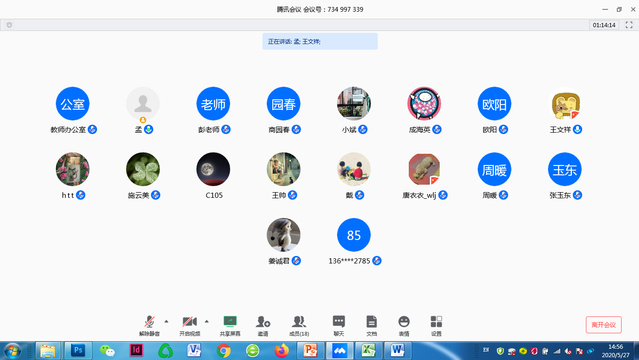Click the meeting timer 01:14:14

pyautogui.click(x=604, y=25)
